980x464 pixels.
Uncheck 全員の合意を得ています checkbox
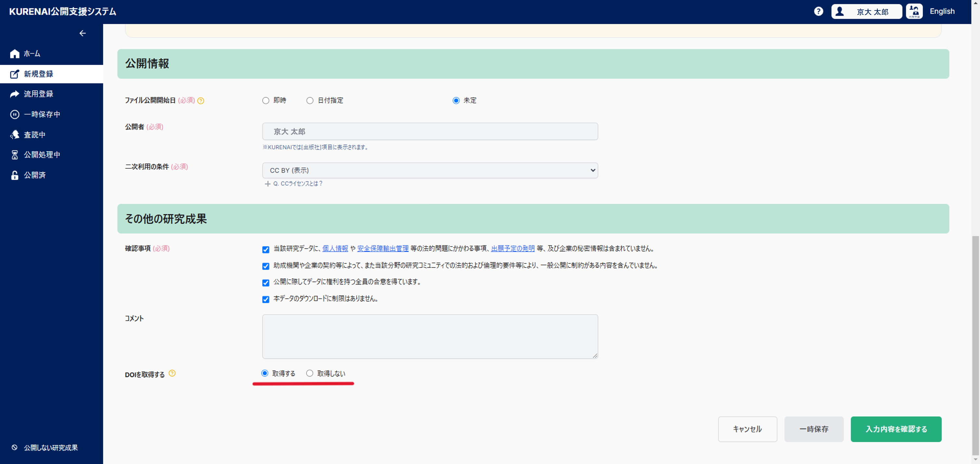point(265,283)
